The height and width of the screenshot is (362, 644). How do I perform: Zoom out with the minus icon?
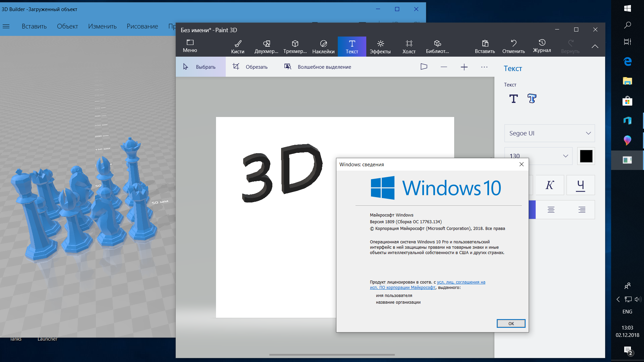(444, 67)
